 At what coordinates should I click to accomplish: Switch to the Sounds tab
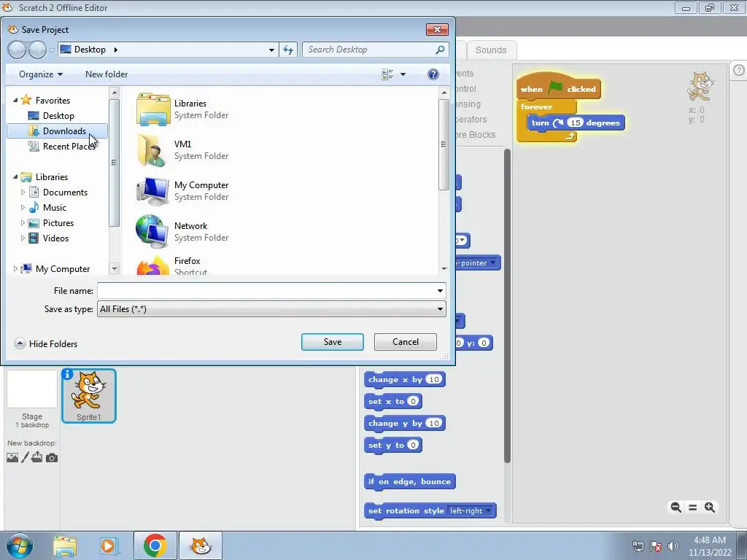(x=491, y=50)
